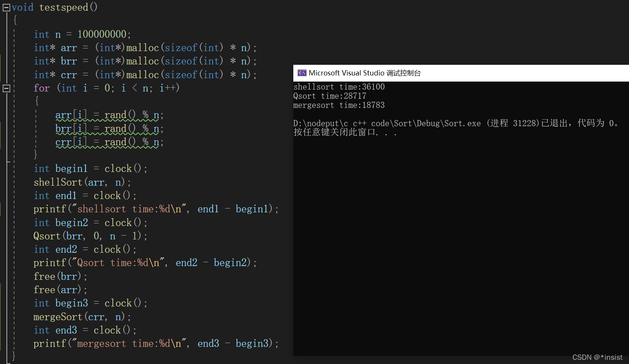Click the 'int* crr' malloc line
This screenshot has height=364, width=629.
[x=145, y=75]
